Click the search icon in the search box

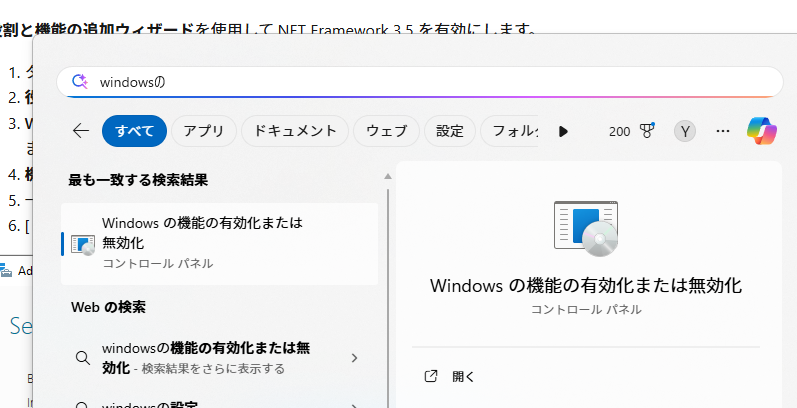[x=80, y=82]
